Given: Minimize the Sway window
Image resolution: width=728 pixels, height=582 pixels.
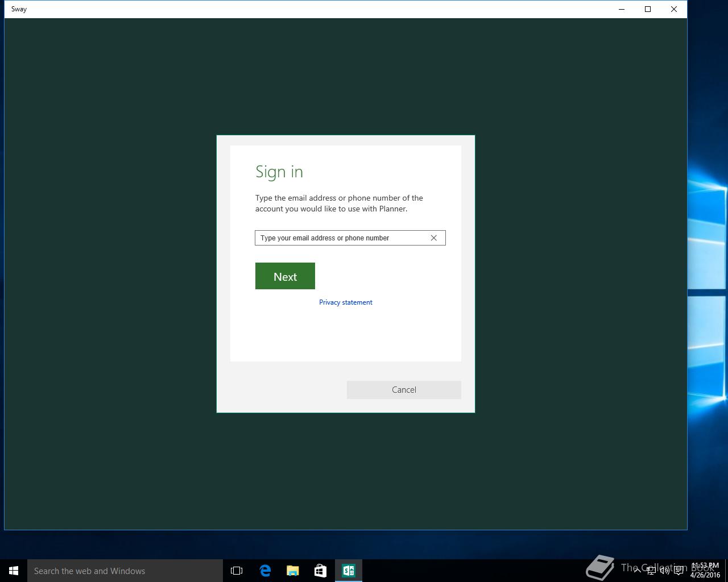Looking at the screenshot, I should [622, 9].
